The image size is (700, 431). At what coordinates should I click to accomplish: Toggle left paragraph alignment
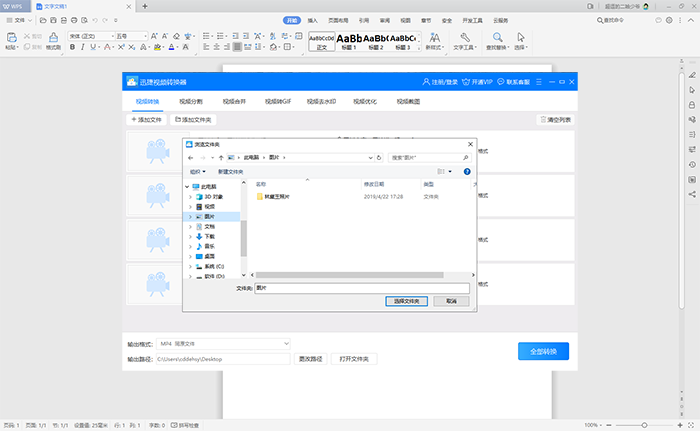pos(206,47)
